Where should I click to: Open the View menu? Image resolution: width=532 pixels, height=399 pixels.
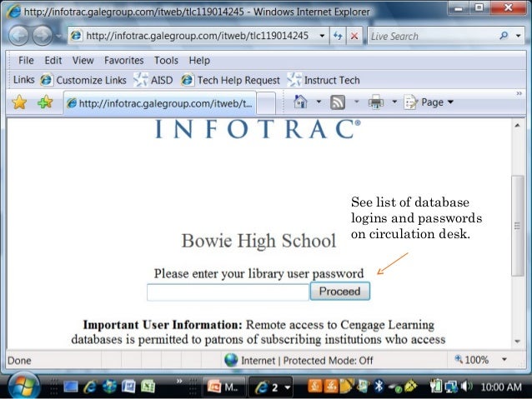83,60
